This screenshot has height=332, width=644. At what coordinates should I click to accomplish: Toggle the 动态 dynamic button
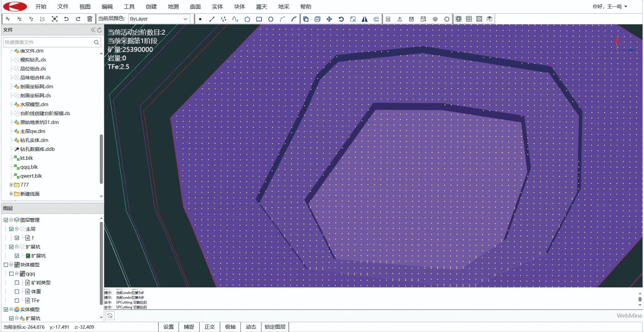click(x=251, y=327)
